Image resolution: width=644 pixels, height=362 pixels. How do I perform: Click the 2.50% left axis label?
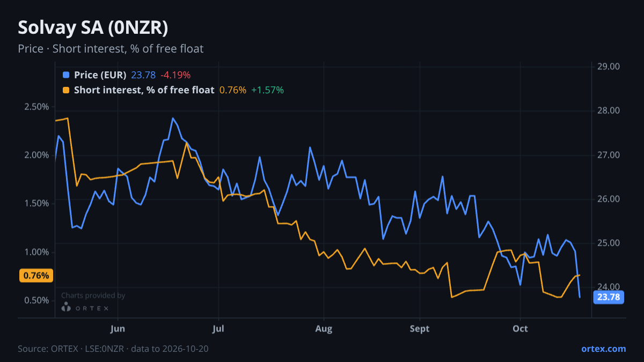coord(36,107)
